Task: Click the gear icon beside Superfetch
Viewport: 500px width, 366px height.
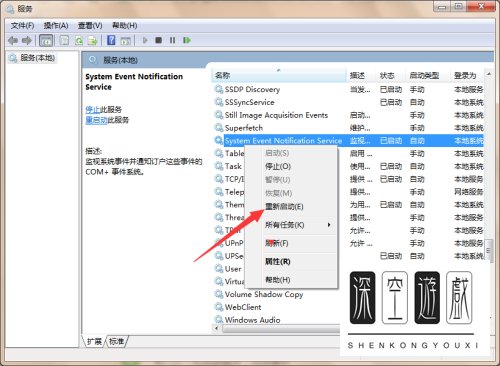Action: pyautogui.click(x=219, y=128)
